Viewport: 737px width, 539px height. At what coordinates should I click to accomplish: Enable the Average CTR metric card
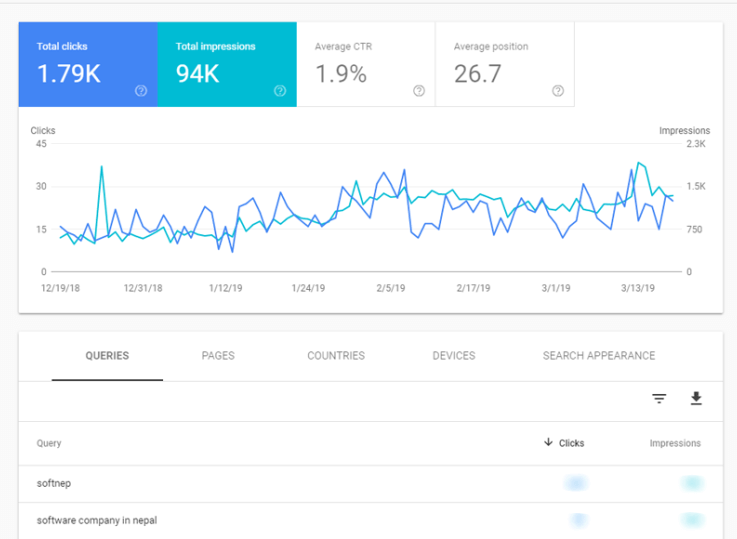click(x=365, y=64)
